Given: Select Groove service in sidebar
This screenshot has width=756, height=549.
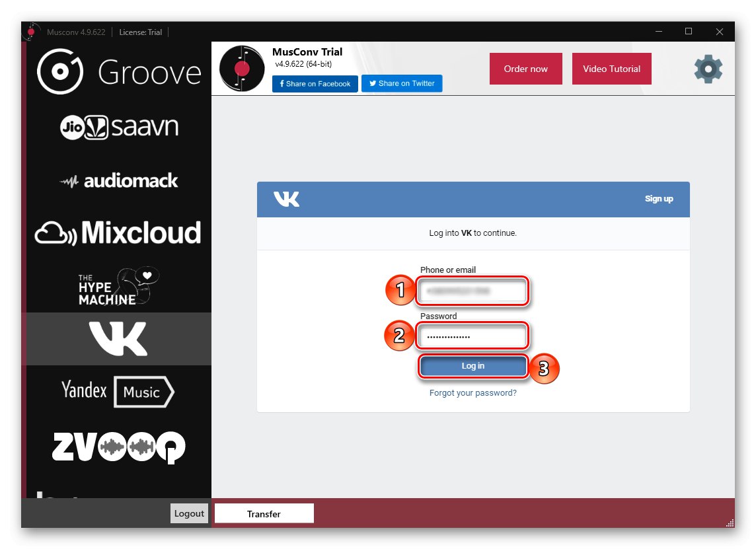Looking at the screenshot, I should click(x=119, y=71).
